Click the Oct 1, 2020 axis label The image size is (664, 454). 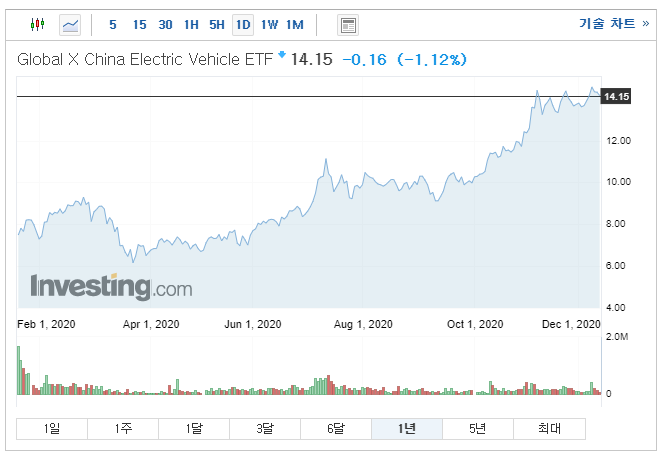(x=475, y=324)
